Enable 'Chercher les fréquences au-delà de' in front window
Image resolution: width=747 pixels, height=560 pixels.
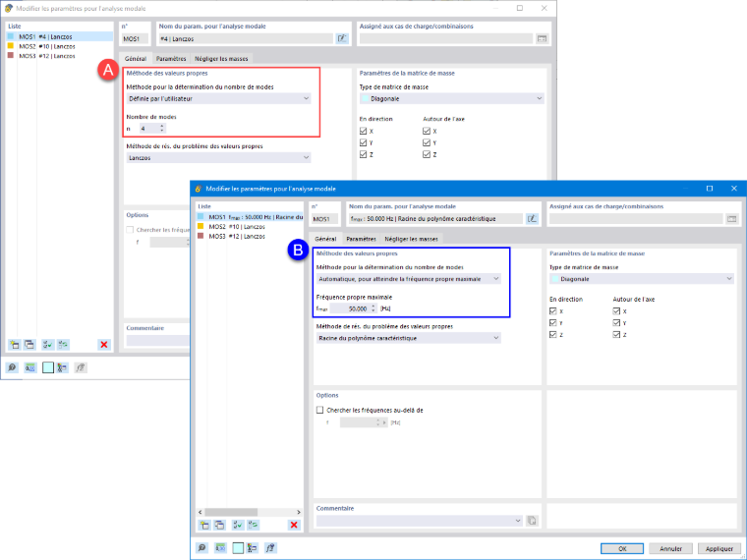click(319, 410)
